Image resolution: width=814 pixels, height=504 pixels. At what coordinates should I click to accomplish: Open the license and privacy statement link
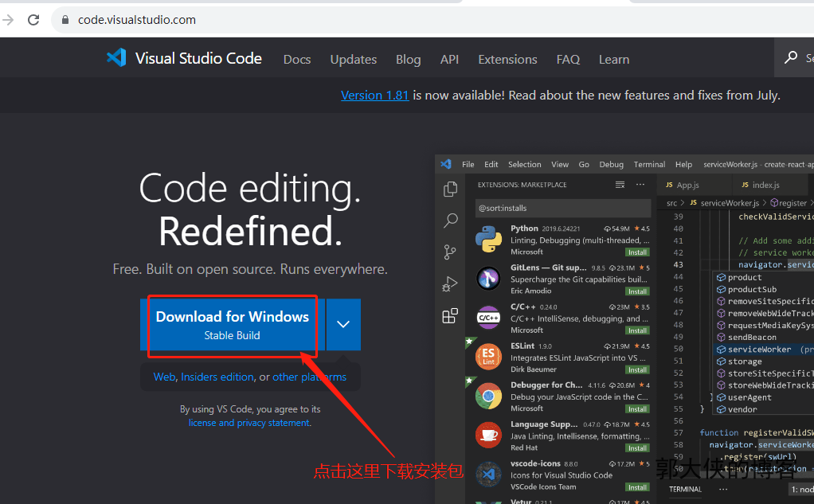click(x=249, y=423)
